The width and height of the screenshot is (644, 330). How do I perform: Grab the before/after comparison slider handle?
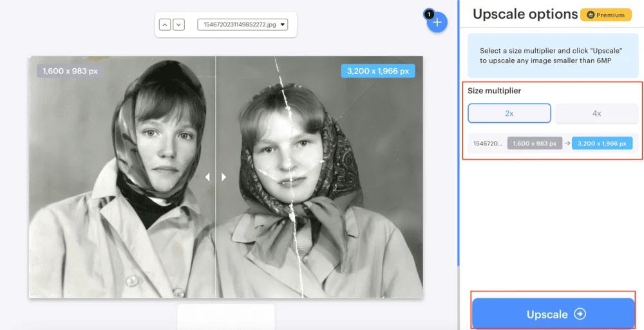pos(216,177)
